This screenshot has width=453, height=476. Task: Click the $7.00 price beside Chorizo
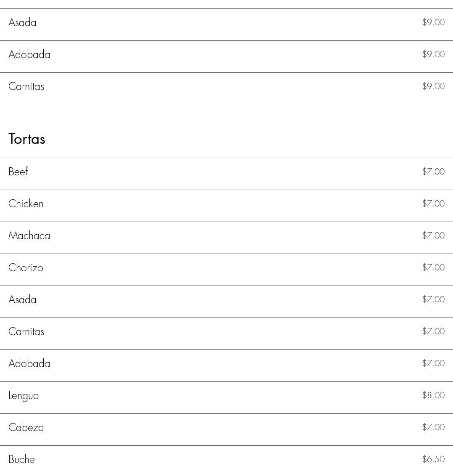pos(433,267)
